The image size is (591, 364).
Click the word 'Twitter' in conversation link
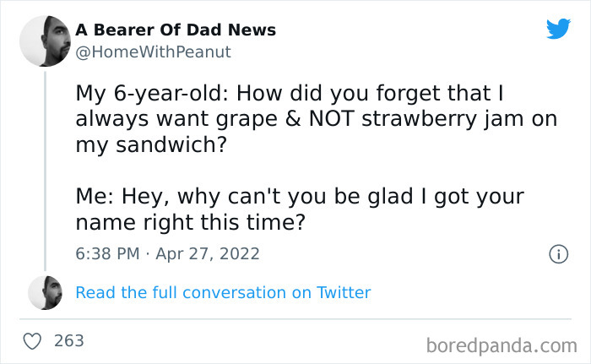(343, 293)
